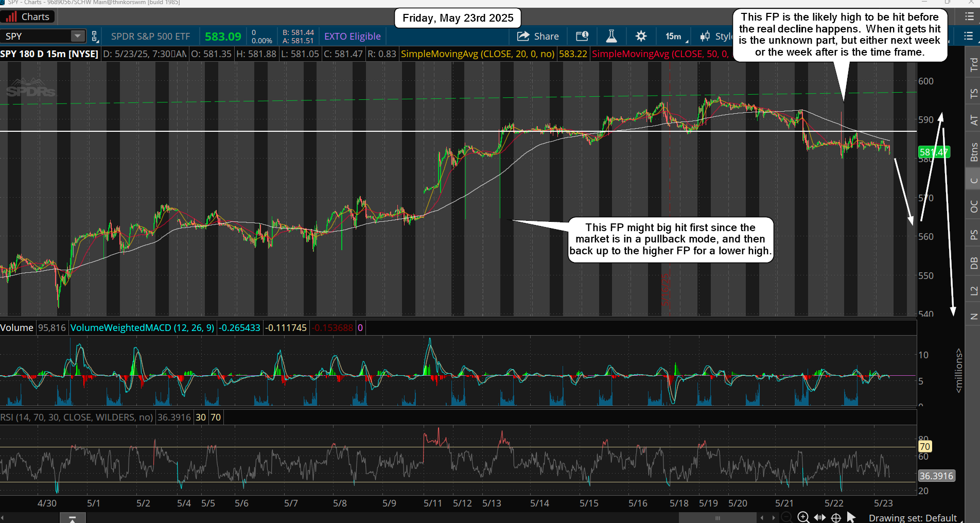Image resolution: width=980 pixels, height=523 pixels.
Task: Open the top-right hamburger menu icon
Action: [x=969, y=16]
